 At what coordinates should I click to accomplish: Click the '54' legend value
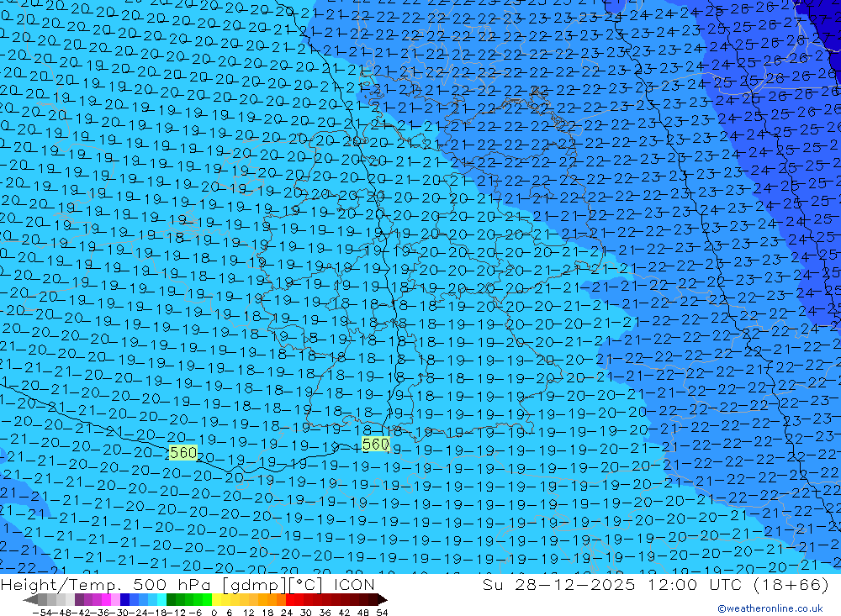(x=382, y=613)
